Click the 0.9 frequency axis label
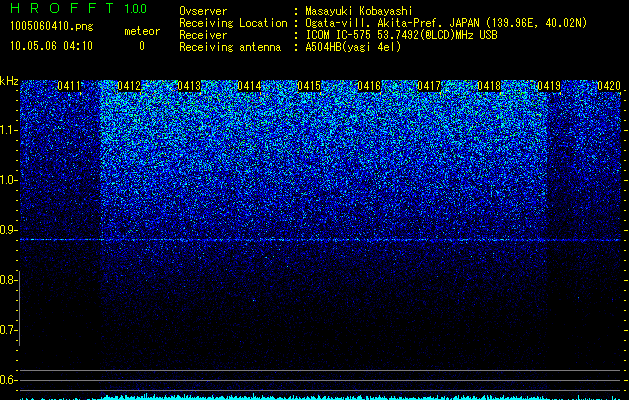Image resolution: width=629 pixels, height=400 pixels. 8,230
